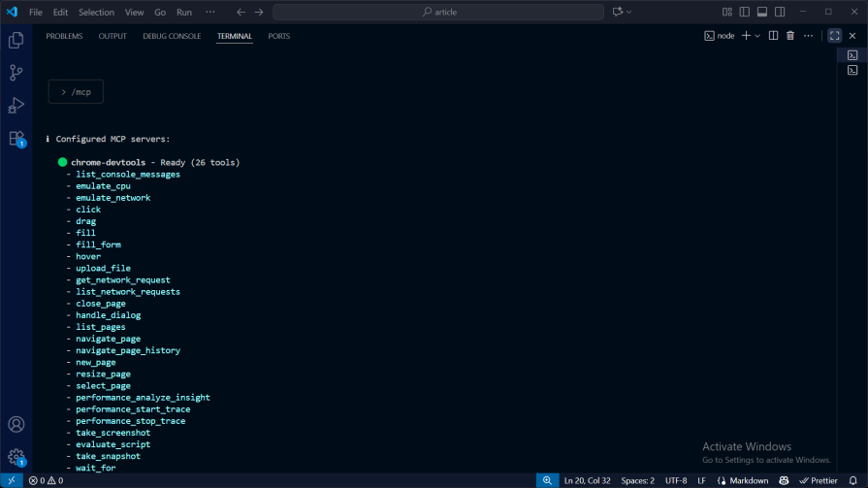Viewport: 868px width, 488px height.
Task: Click the notifications bell in status bar
Action: pyautogui.click(x=853, y=480)
